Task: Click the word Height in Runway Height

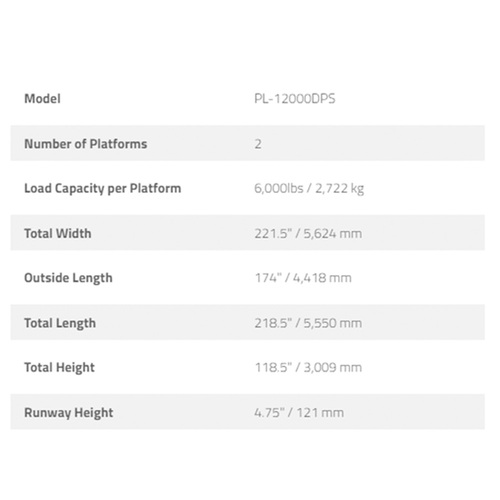Action: (x=94, y=413)
